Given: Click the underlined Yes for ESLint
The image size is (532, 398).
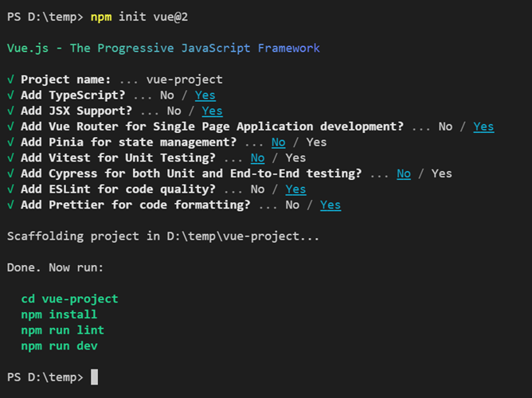Looking at the screenshot, I should tap(295, 189).
